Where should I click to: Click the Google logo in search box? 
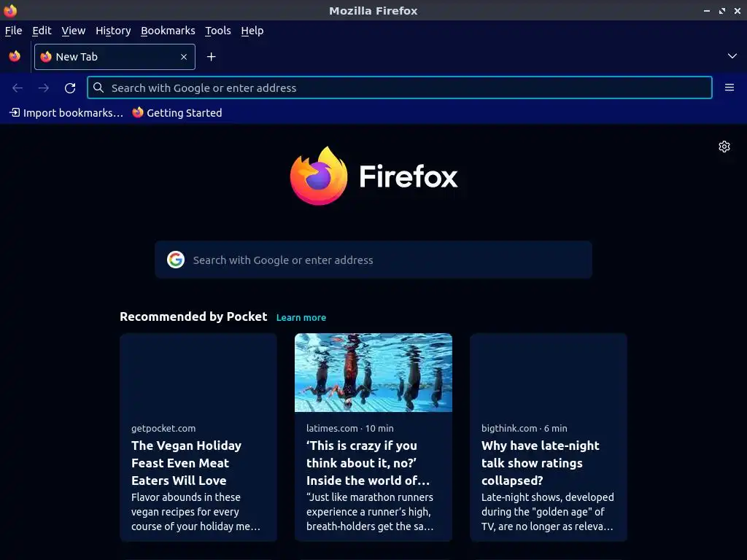175,260
